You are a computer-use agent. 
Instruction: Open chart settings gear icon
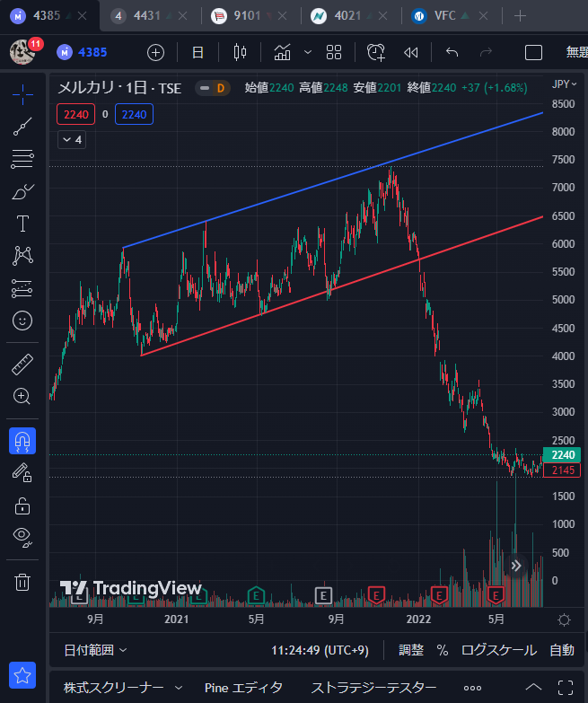564,620
